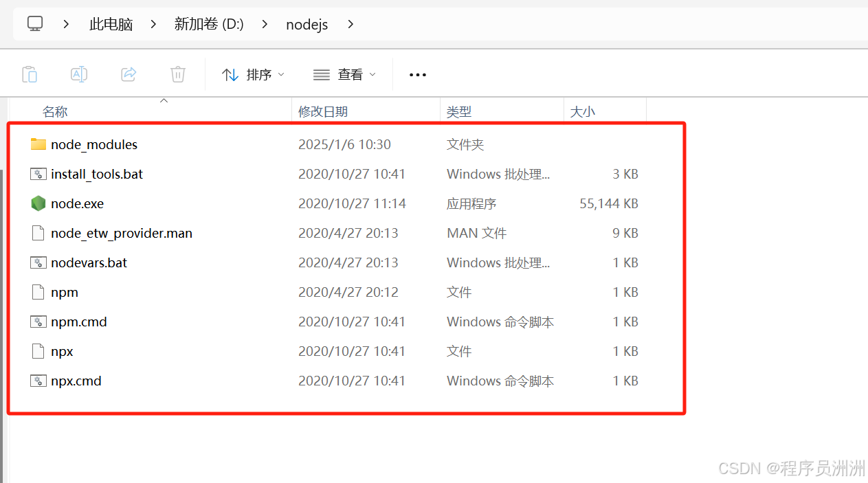Open the three-dot More options menu

[x=418, y=75]
